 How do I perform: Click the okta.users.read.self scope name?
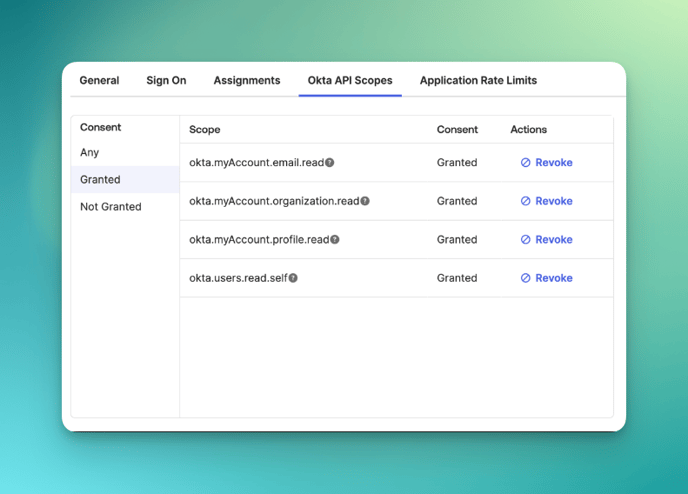238,278
